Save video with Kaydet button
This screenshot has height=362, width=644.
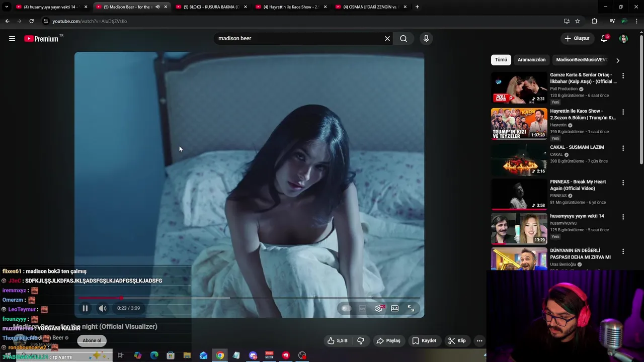tap(424, 341)
